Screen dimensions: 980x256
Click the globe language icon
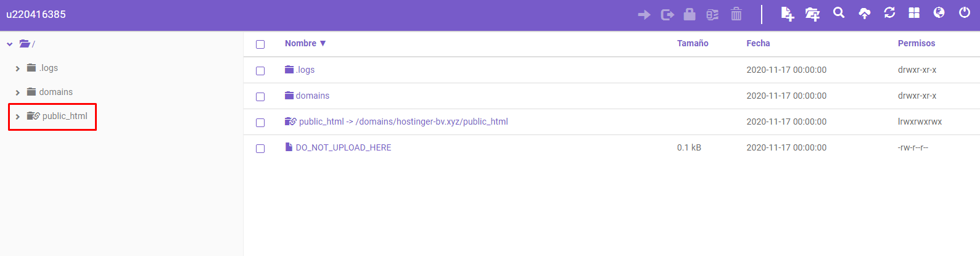[x=939, y=13]
